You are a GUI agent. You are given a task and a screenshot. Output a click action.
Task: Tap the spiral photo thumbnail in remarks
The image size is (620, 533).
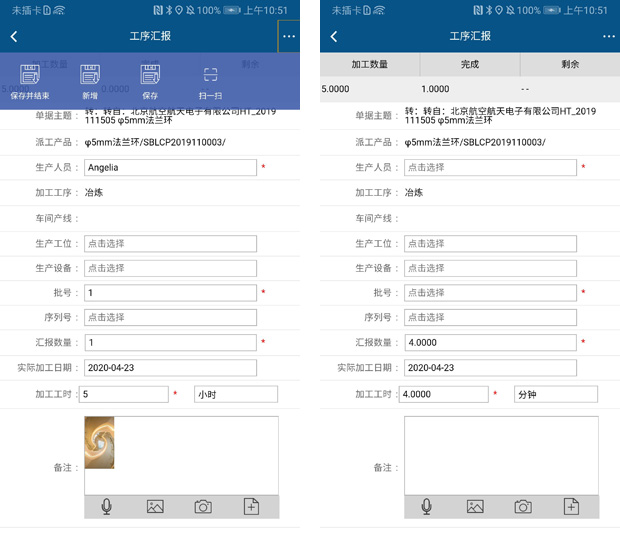pyautogui.click(x=100, y=442)
